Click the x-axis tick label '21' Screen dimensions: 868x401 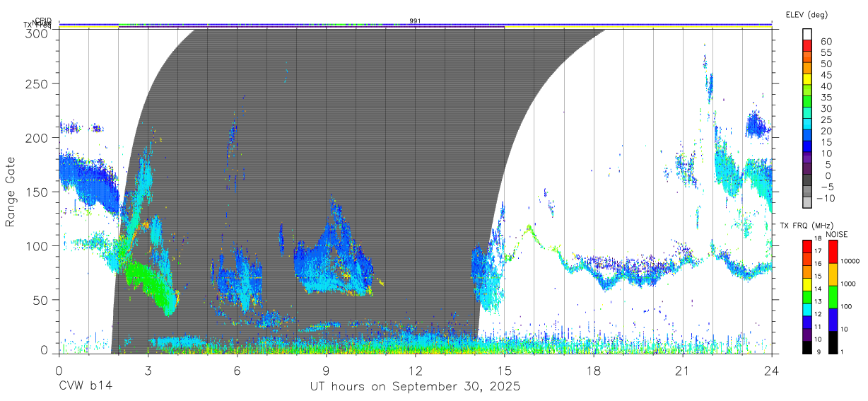[682, 369]
